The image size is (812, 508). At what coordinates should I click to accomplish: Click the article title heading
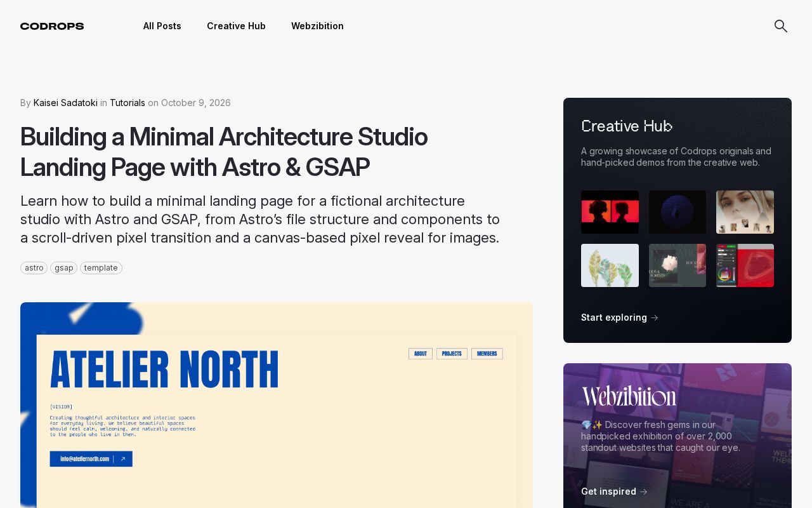tap(224, 152)
